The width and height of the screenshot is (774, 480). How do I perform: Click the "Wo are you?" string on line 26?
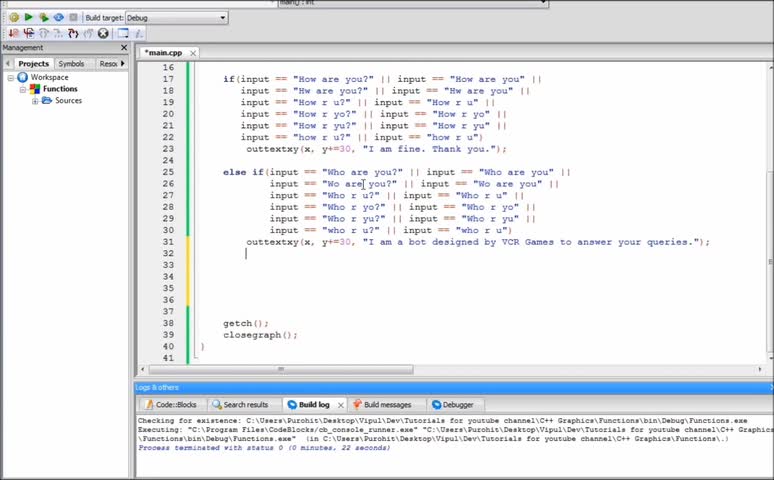[359, 184]
